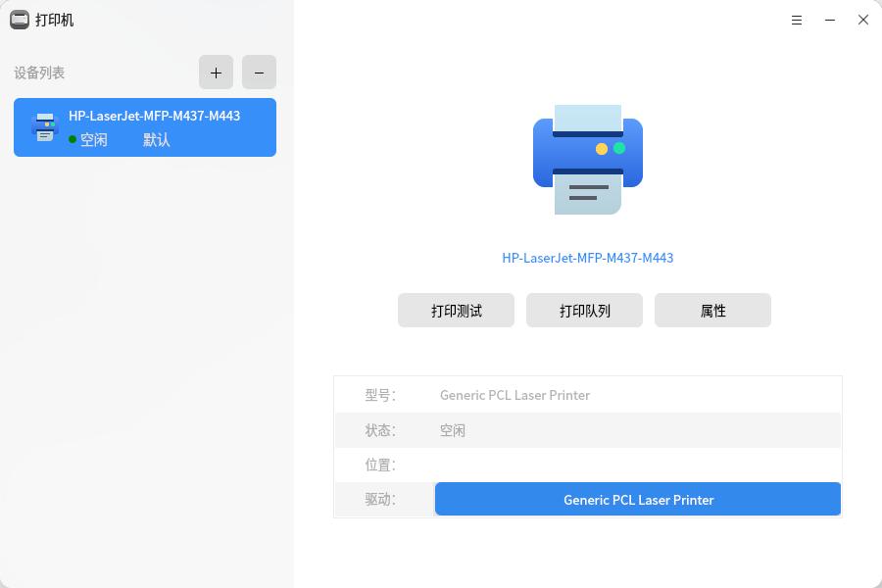Click the 型号 Generic PCL Laser Printer value
The width and height of the screenshot is (882, 588).
click(x=514, y=395)
